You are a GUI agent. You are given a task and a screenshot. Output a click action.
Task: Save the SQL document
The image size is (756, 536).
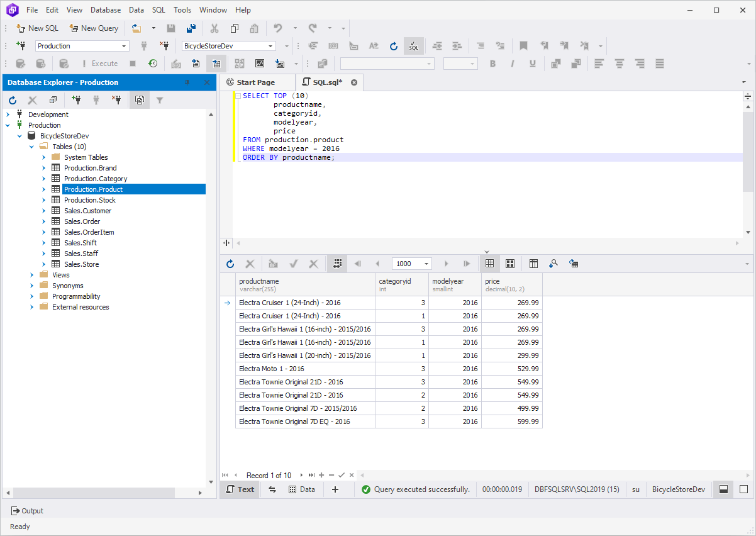[x=170, y=28]
